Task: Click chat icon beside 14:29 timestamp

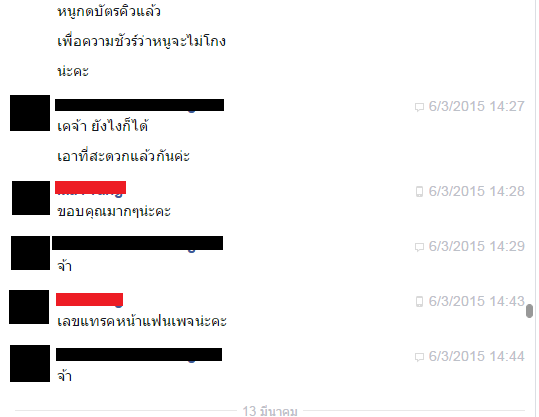Action: pyautogui.click(x=419, y=247)
